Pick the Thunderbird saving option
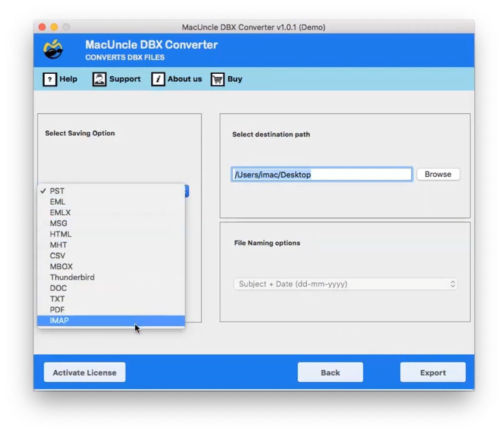Screen dimensions: 504x434 coord(72,277)
